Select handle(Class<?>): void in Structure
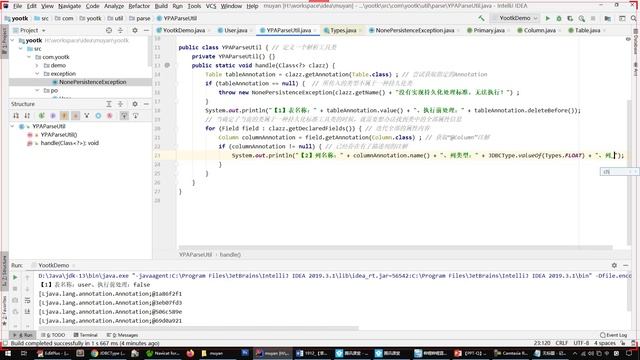 click(69, 143)
